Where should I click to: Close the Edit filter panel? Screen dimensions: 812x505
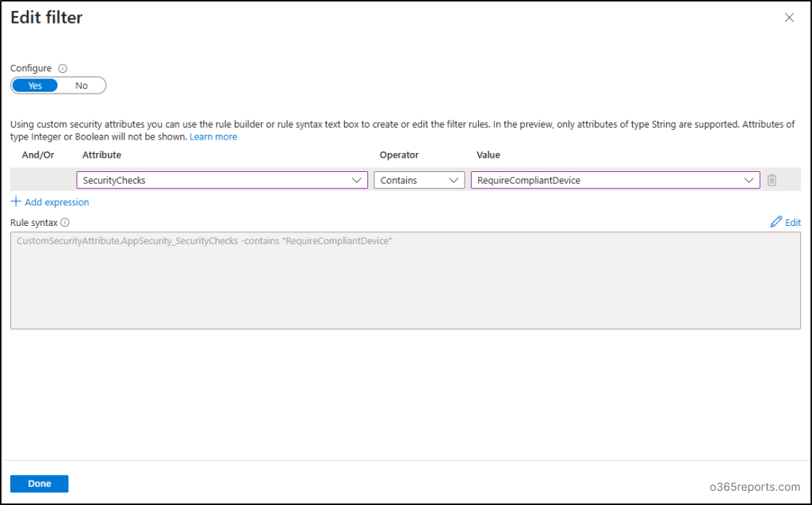click(x=789, y=17)
